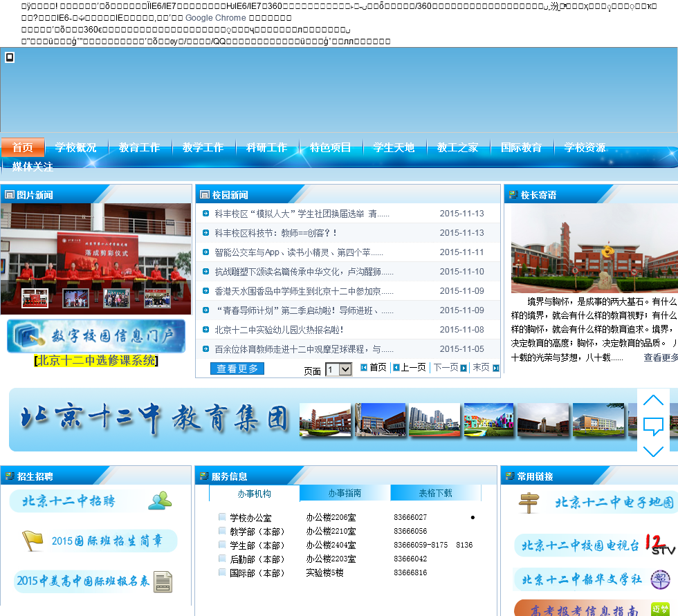Switch to the 表格下载 tab
This screenshot has width=678, height=616.
click(436, 493)
